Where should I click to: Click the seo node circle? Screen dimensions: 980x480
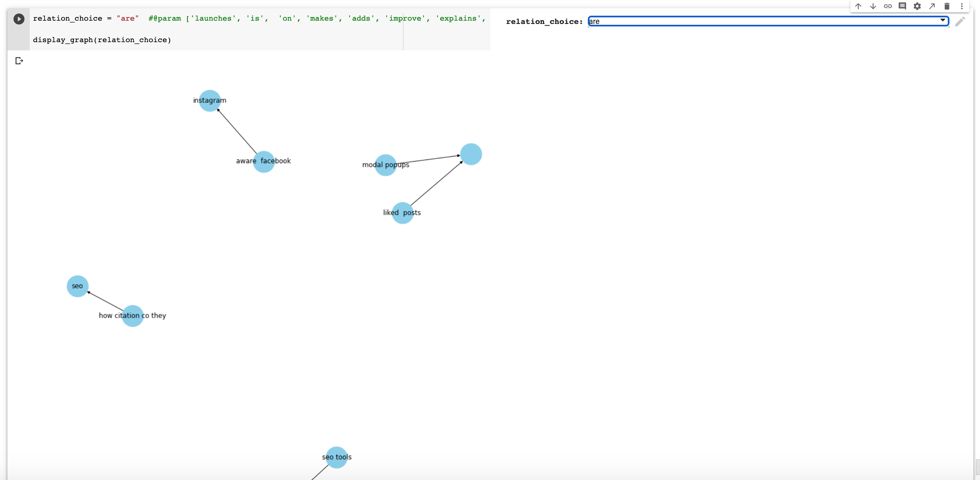pos(77,286)
